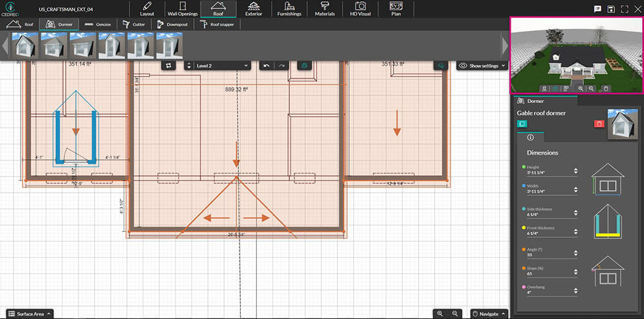Expand the Surface Area panel
This screenshot has width=644, height=319.
30,314
